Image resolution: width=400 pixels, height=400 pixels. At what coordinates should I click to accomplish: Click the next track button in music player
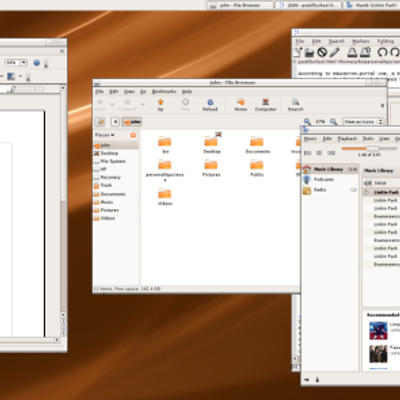point(331,153)
